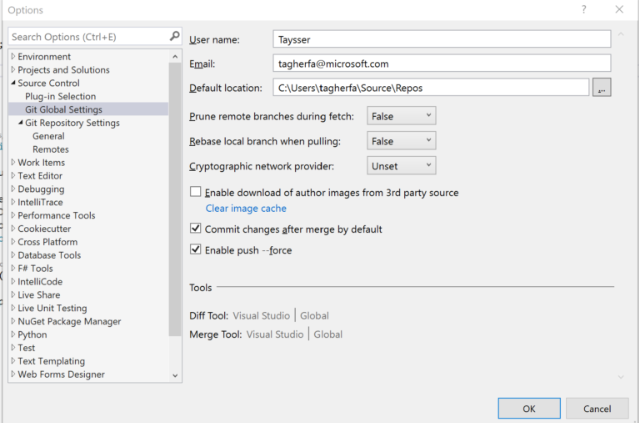Click the help question mark icon

584,9
